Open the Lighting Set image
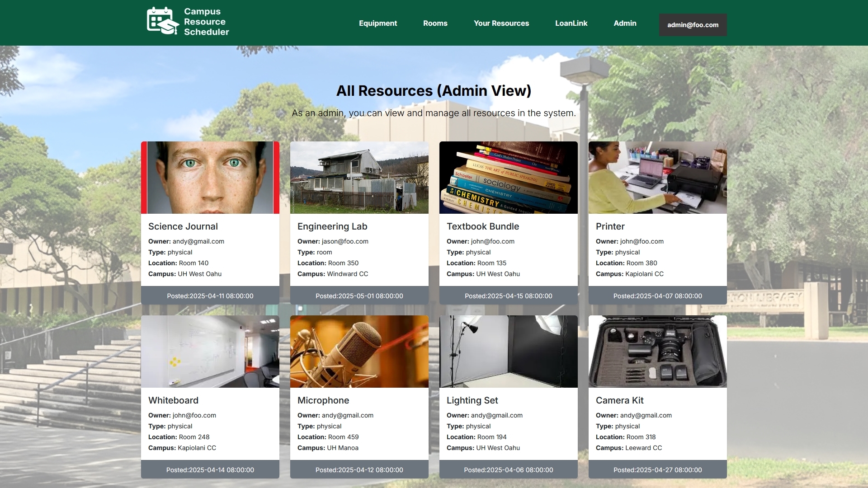This screenshot has width=868, height=488. point(508,352)
